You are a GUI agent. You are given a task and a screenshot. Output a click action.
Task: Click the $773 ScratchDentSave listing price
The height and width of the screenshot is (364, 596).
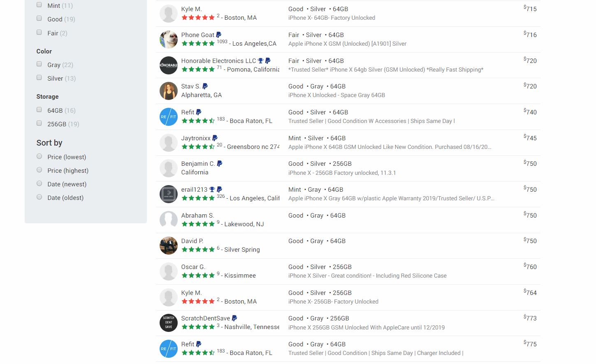click(x=530, y=318)
